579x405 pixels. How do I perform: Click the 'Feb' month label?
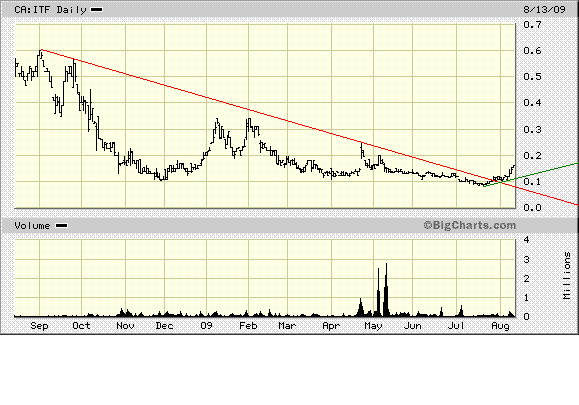(x=248, y=326)
